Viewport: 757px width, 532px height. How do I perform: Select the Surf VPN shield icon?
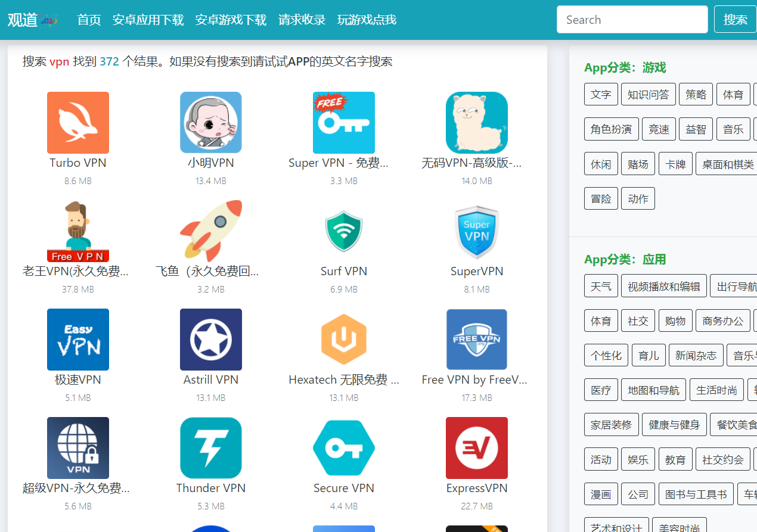(344, 231)
